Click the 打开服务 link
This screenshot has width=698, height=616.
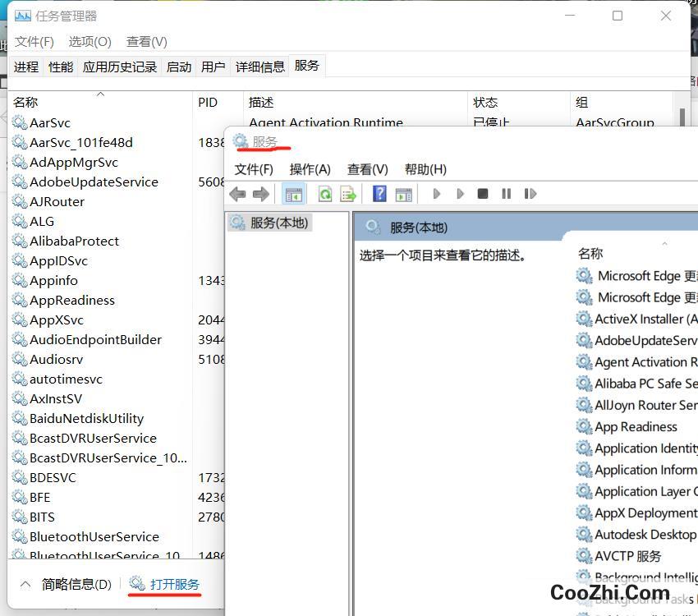(174, 584)
